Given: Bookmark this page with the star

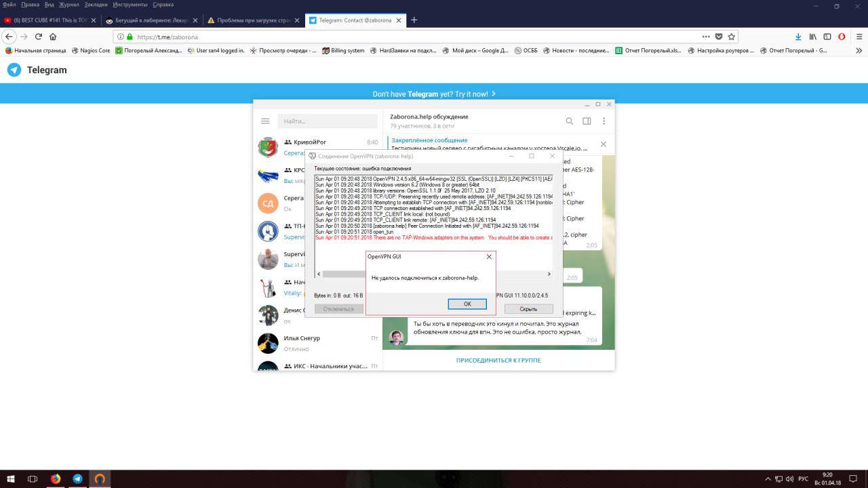Looking at the screenshot, I should coord(732,37).
